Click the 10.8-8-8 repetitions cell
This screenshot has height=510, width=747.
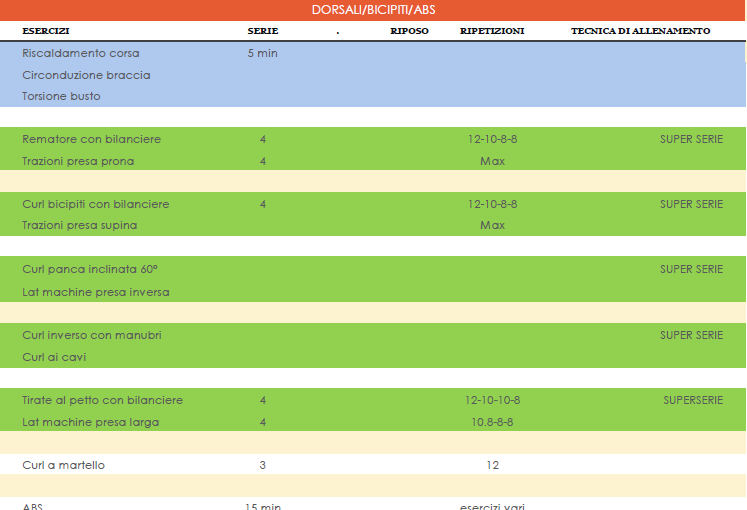click(492, 422)
